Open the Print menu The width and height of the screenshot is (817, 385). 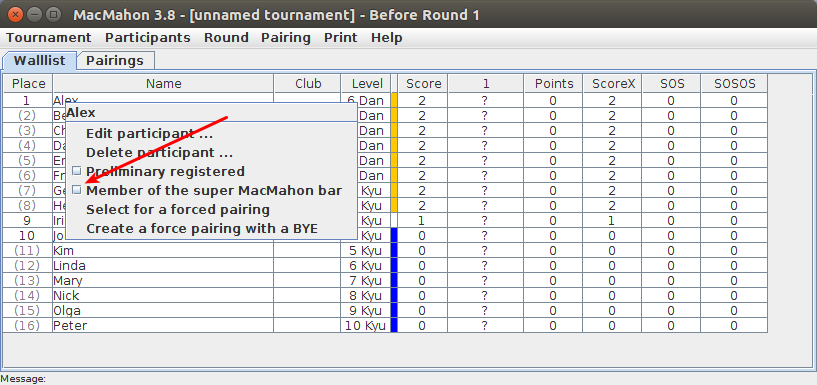(341, 38)
